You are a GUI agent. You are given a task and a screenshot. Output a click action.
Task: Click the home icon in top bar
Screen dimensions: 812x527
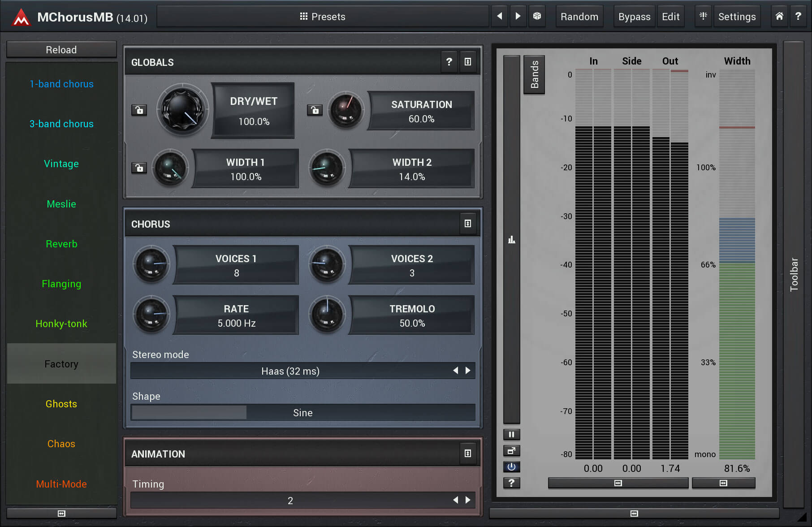pyautogui.click(x=779, y=16)
